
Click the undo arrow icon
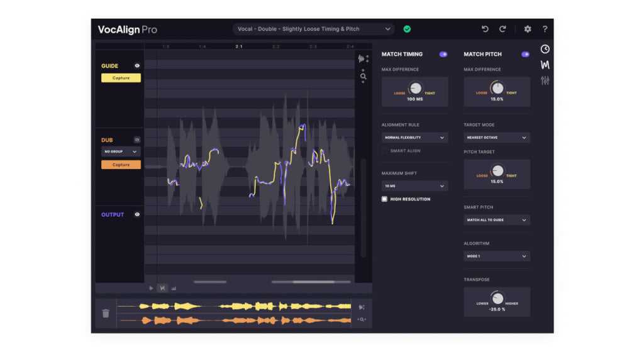485,29
